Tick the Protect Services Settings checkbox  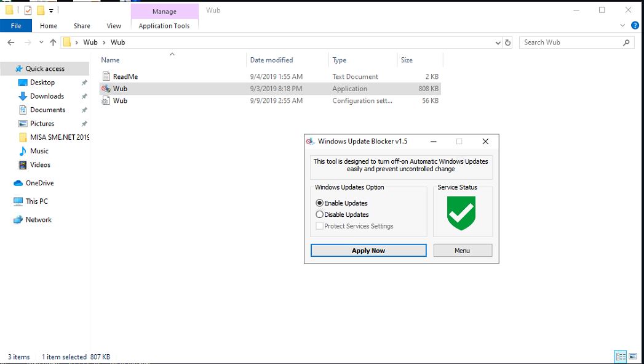click(319, 226)
